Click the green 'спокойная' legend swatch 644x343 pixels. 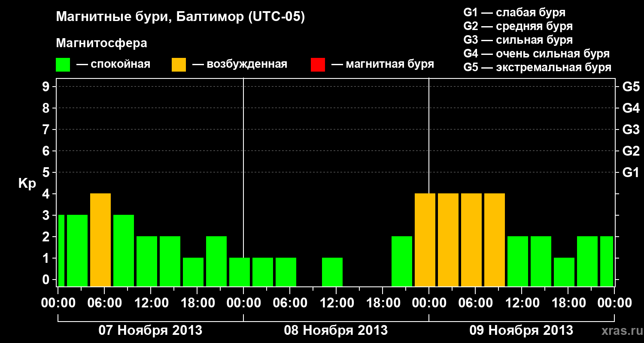point(63,65)
